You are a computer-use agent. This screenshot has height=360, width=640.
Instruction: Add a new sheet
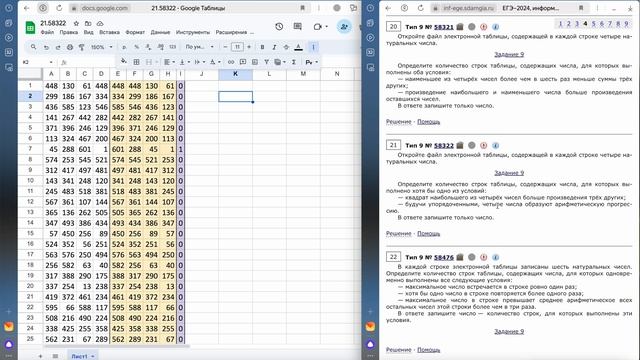coord(40,356)
